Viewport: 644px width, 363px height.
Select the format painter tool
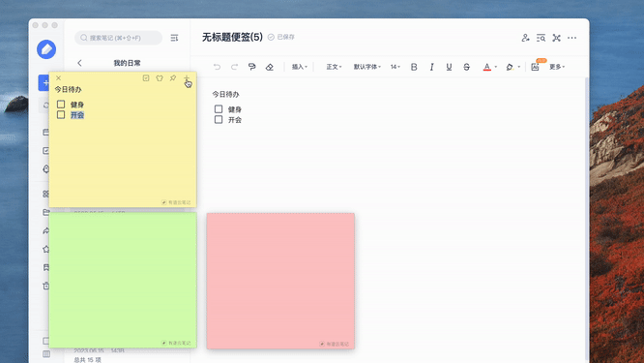[251, 67]
